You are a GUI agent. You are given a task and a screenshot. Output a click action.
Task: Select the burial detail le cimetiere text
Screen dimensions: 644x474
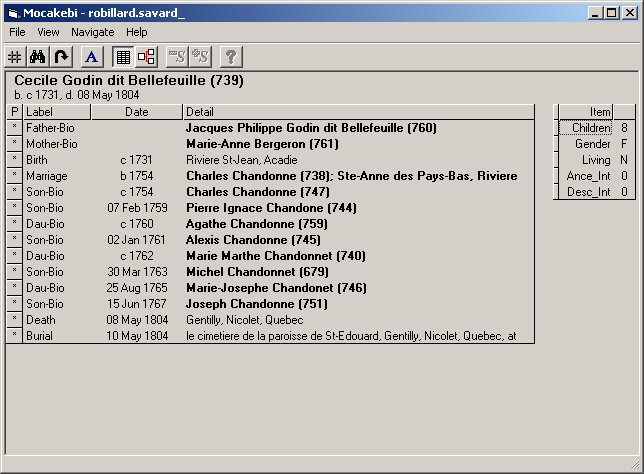tap(351, 336)
